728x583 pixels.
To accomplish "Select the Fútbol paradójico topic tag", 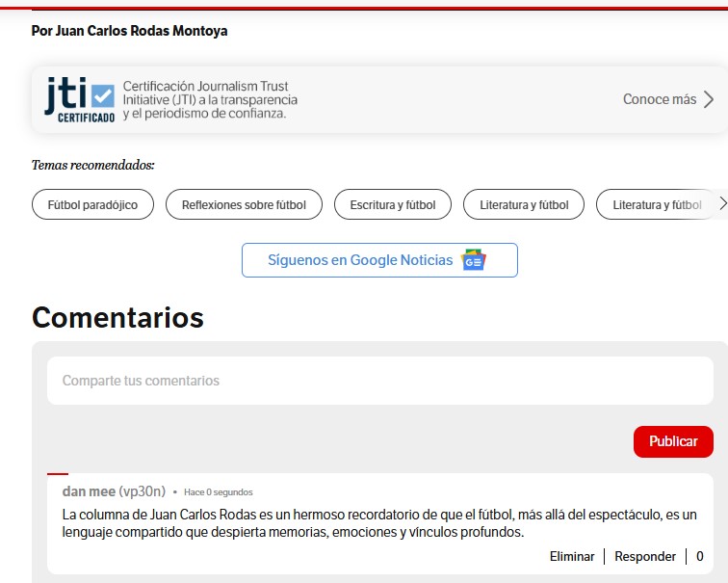I will 92,205.
